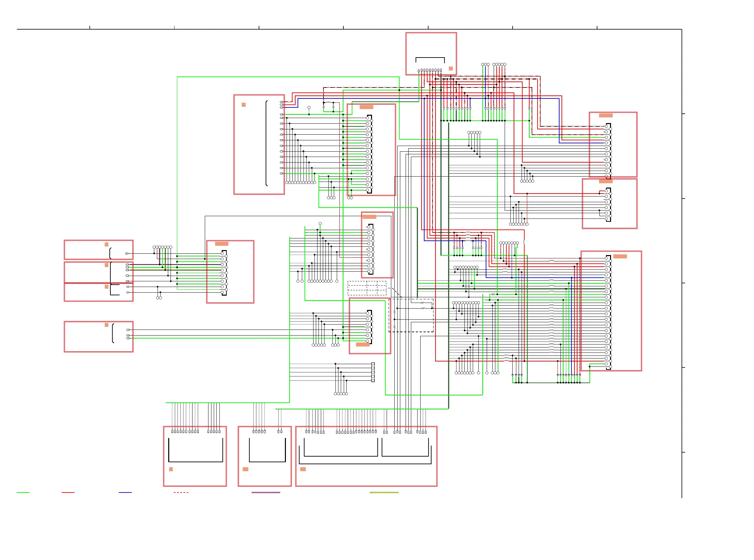Click the purple line in the legend
754x560 pixels.
click(x=266, y=492)
